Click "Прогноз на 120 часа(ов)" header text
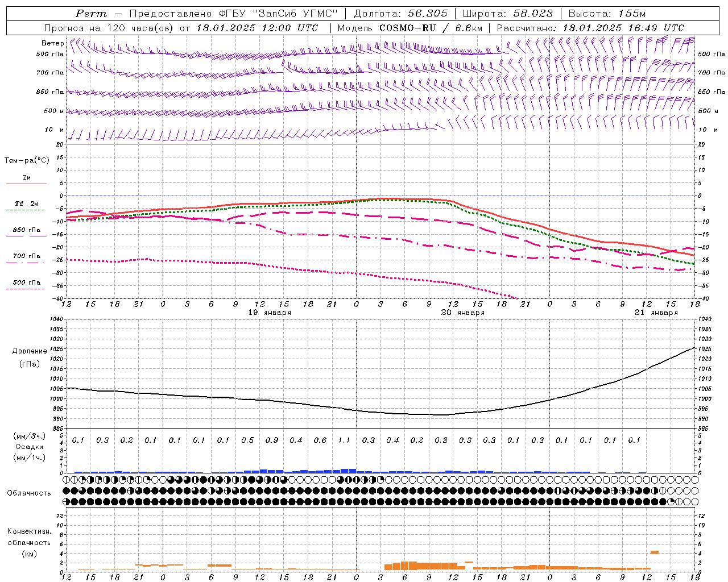 click(x=109, y=27)
